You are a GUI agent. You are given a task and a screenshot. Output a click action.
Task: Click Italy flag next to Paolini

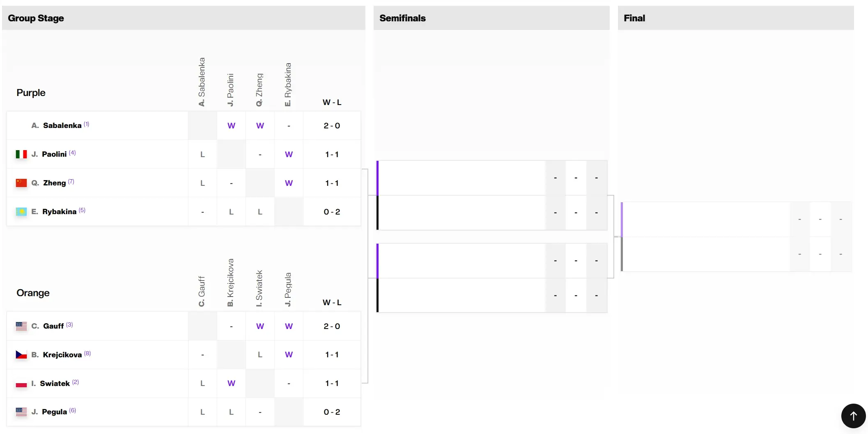click(21, 154)
